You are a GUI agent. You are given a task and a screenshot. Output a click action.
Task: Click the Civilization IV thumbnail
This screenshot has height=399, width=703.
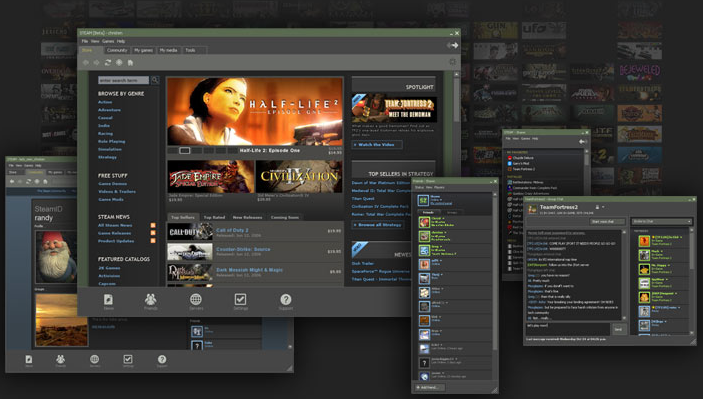[299, 177]
